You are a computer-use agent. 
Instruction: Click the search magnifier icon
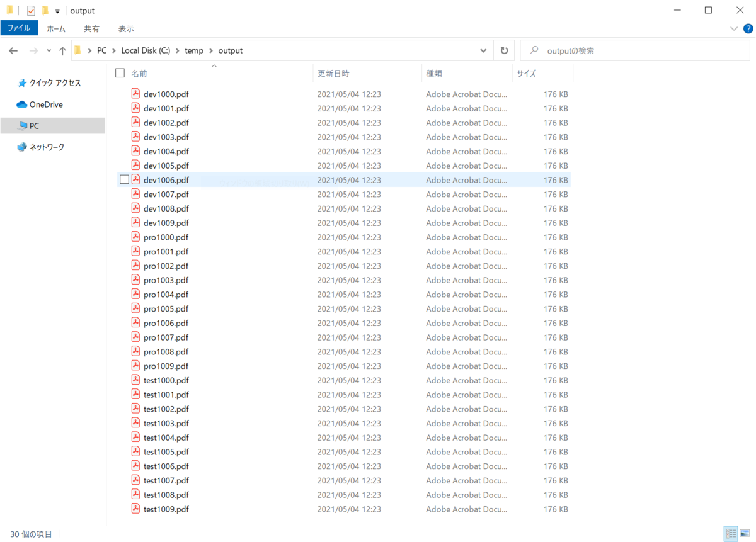(x=534, y=50)
